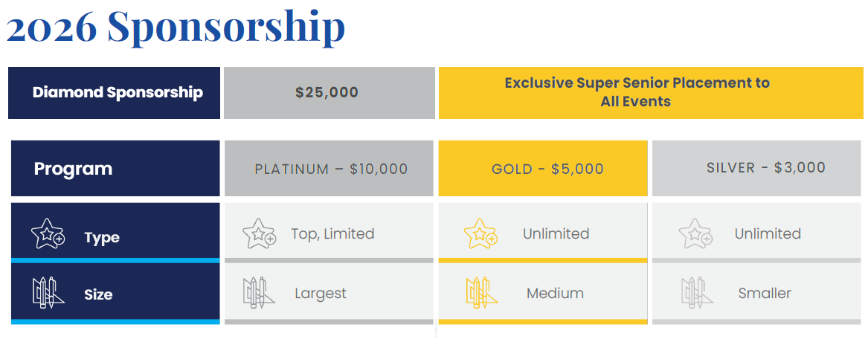Image resolution: width=868 pixels, height=339 pixels.
Task: Click the Largest size text
Action: (x=321, y=294)
